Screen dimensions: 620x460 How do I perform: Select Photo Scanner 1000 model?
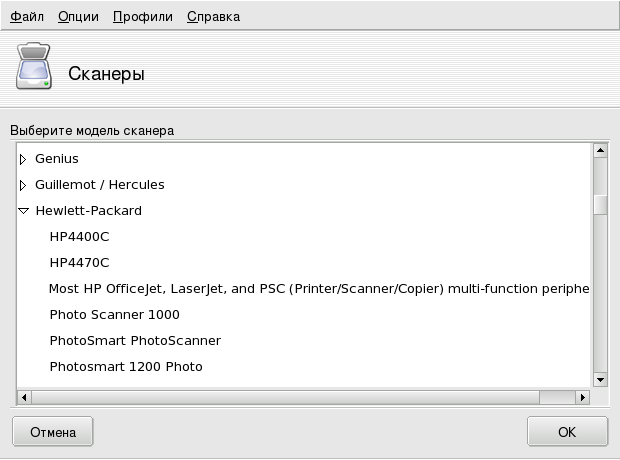(x=114, y=315)
